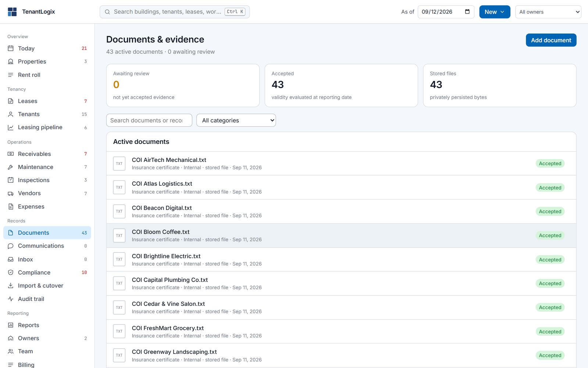Click the Communications speech bubble icon
This screenshot has width=588, height=368.
pos(11,246)
